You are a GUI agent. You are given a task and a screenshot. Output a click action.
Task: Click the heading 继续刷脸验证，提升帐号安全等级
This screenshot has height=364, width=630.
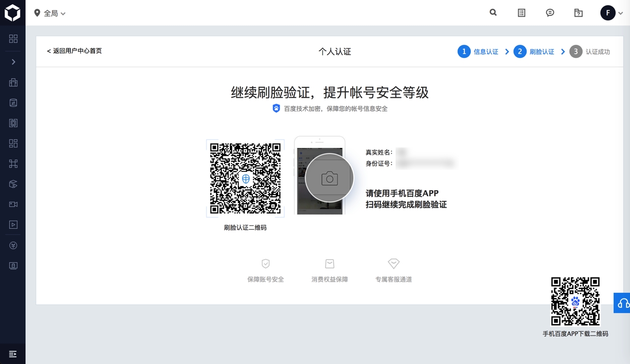coord(329,93)
